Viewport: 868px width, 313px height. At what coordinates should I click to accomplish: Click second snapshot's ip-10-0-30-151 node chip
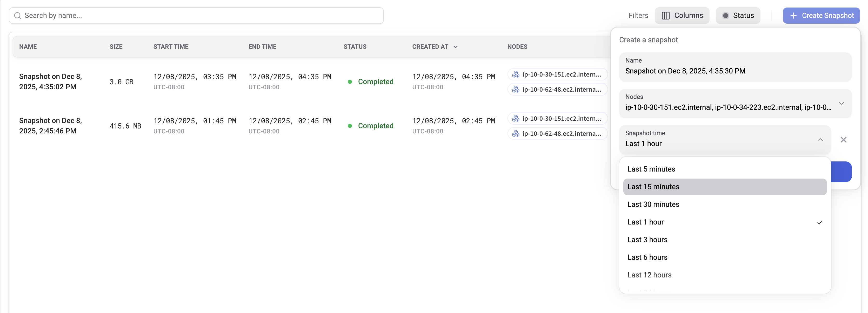click(x=557, y=118)
